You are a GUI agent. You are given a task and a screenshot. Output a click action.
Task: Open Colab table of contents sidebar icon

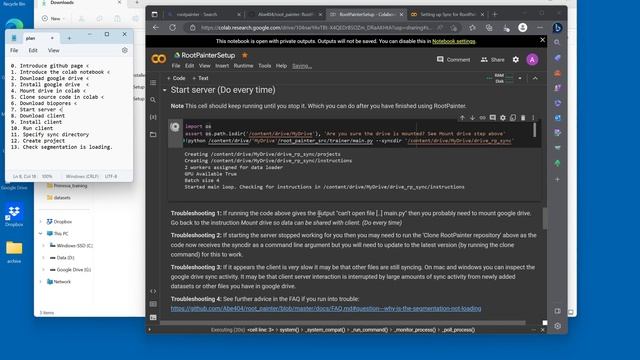153,83
